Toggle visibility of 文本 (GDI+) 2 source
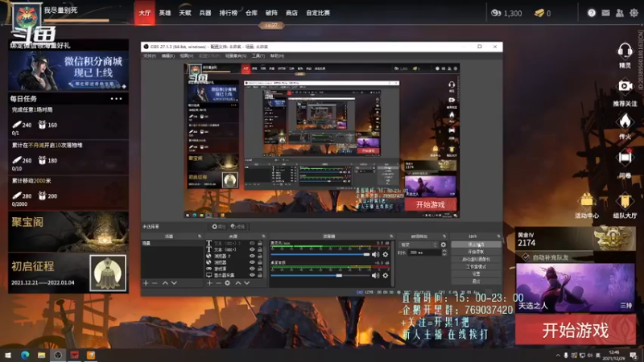Screen dimensions: 644x362 click(x=252, y=244)
